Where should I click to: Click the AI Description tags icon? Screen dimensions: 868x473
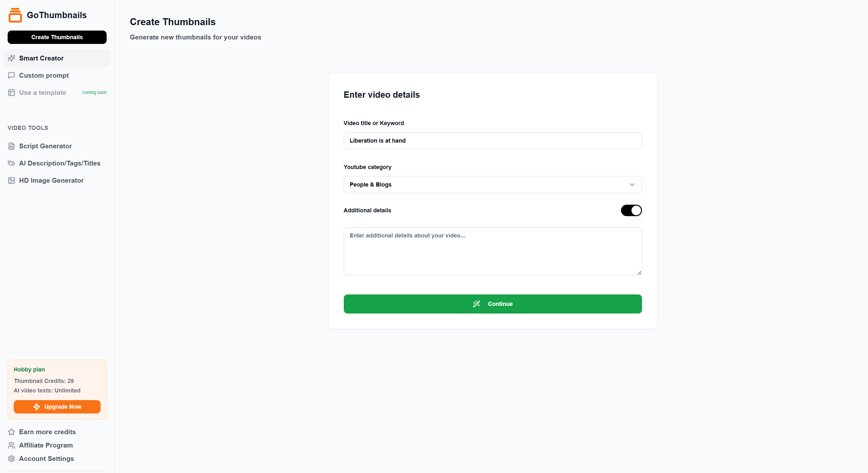[x=11, y=163]
